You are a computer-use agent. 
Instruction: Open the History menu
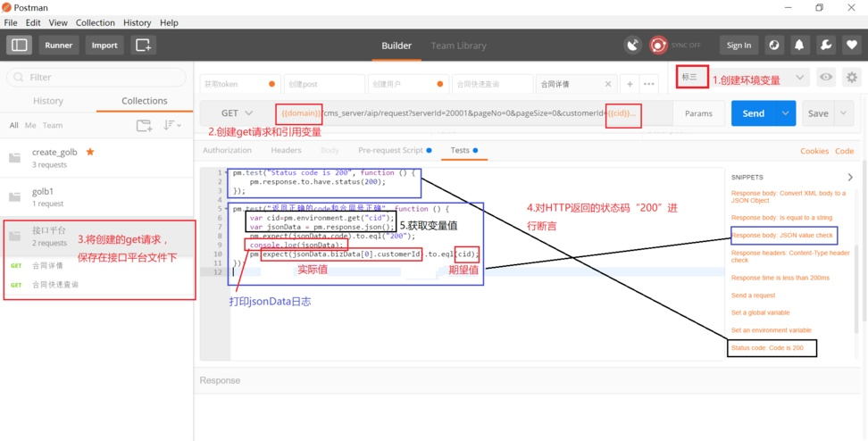click(x=138, y=22)
